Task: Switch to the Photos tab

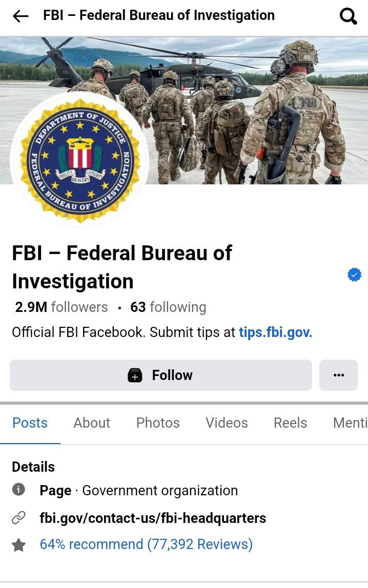Action: tap(158, 423)
